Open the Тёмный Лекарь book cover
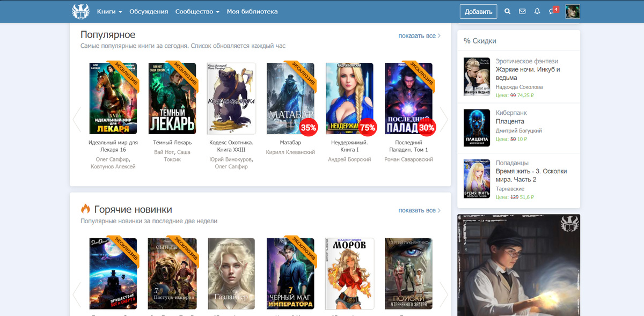The width and height of the screenshot is (644, 316). (172, 99)
